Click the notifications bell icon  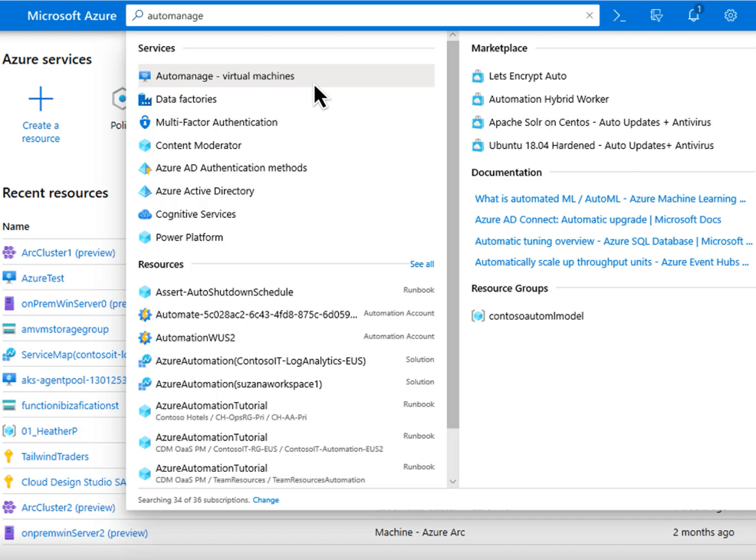click(693, 15)
